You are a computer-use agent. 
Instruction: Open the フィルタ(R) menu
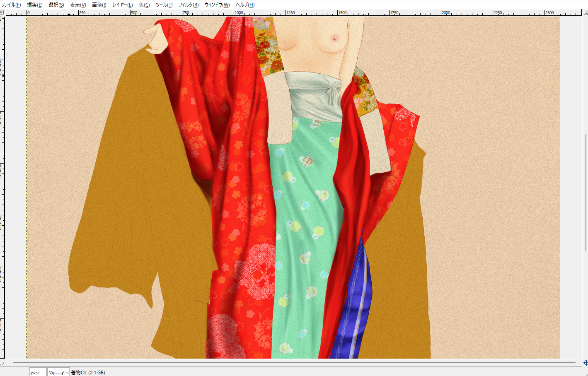(x=188, y=5)
